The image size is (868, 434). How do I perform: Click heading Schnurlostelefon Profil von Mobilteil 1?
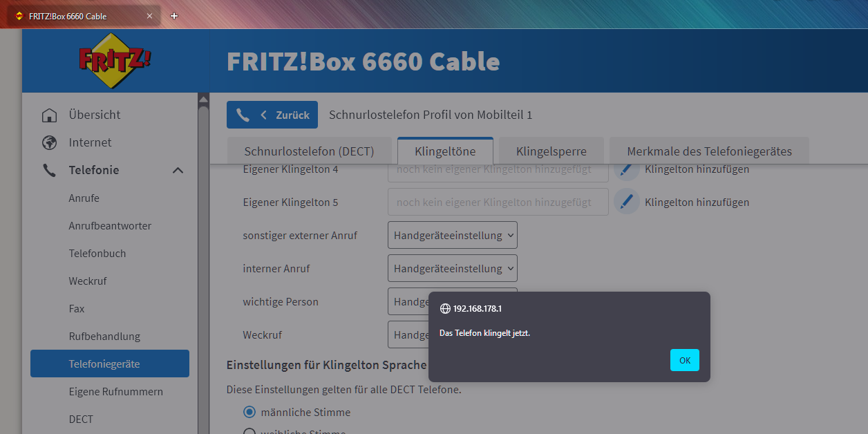coord(431,115)
